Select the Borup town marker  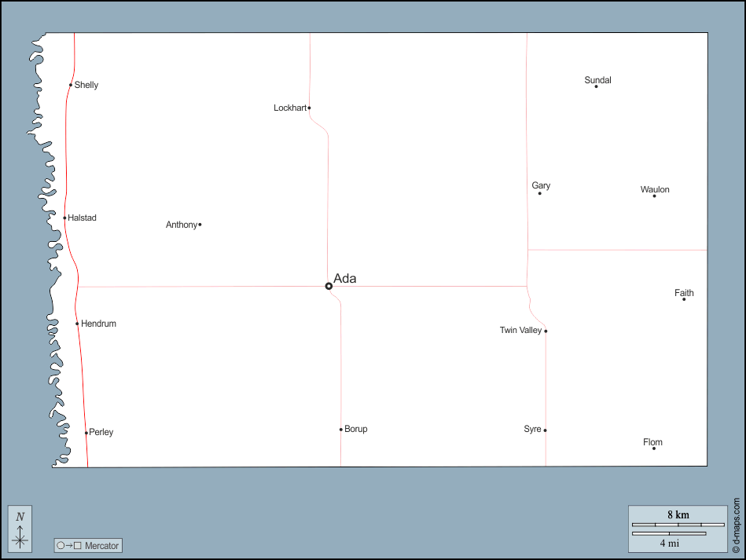[x=340, y=429]
